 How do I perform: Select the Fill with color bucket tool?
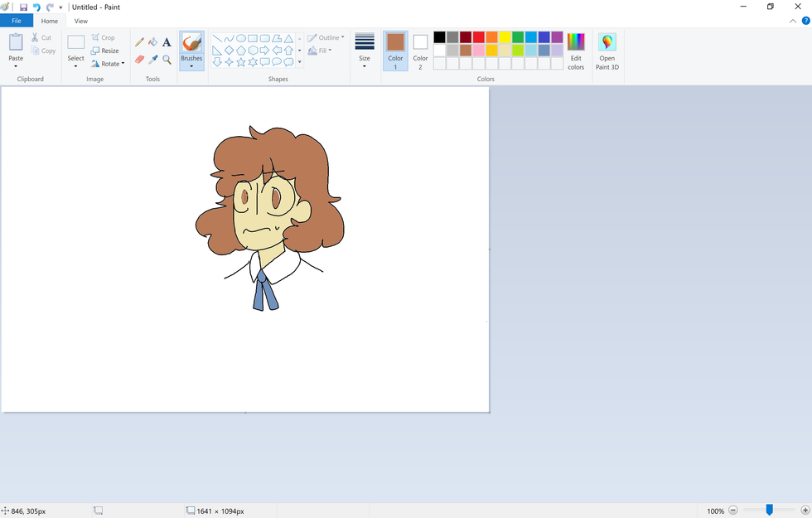tap(152, 41)
